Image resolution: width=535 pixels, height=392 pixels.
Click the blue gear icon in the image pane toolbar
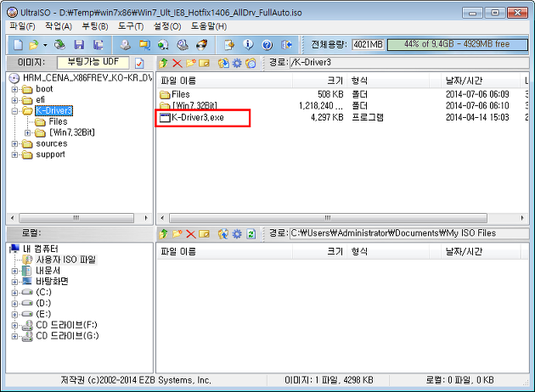(x=237, y=63)
